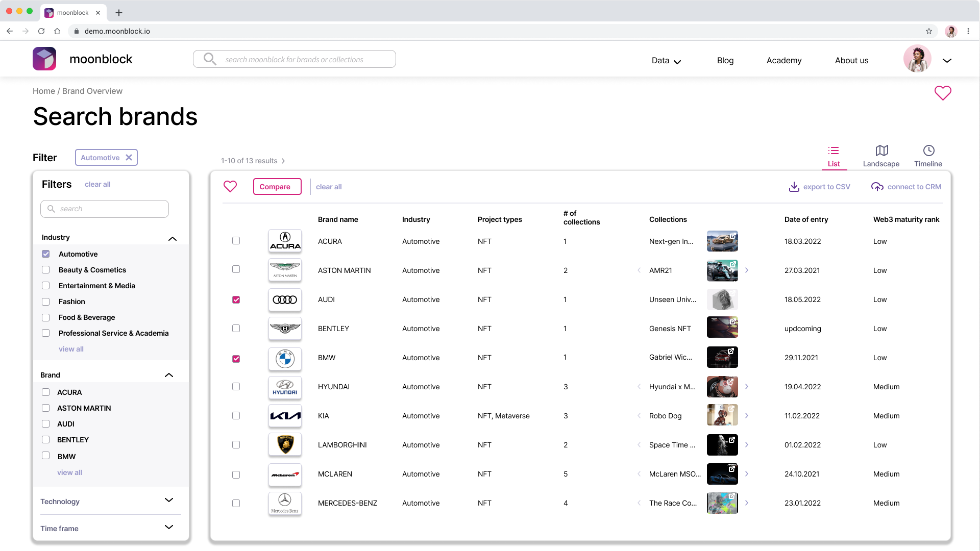This screenshot has height=551, width=980.
Task: Show previous KIA collection with left arrow
Action: pyautogui.click(x=639, y=416)
